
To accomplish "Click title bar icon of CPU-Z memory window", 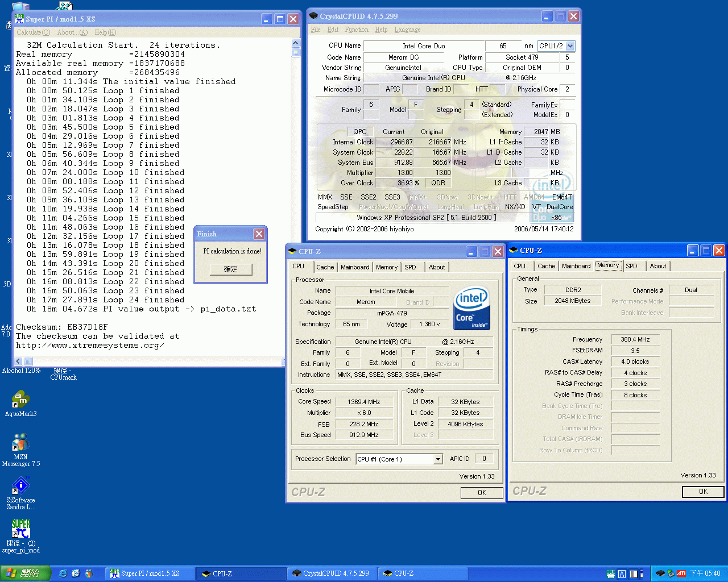I will pyautogui.click(x=514, y=250).
